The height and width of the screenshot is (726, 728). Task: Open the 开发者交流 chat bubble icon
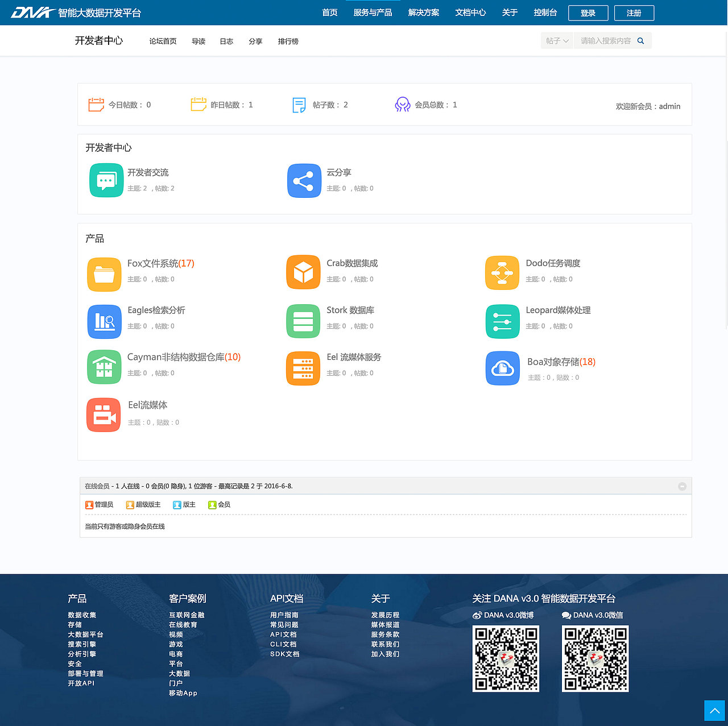point(106,180)
